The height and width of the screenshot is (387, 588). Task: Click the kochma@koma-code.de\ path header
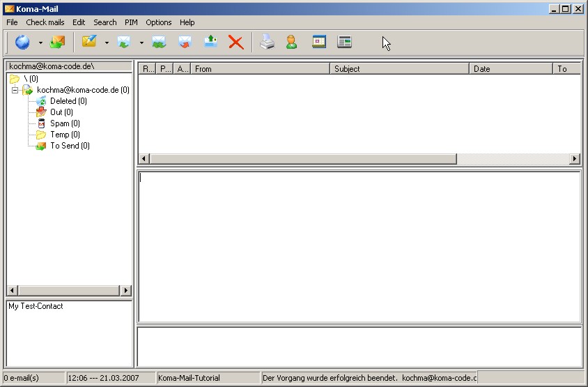pos(69,66)
